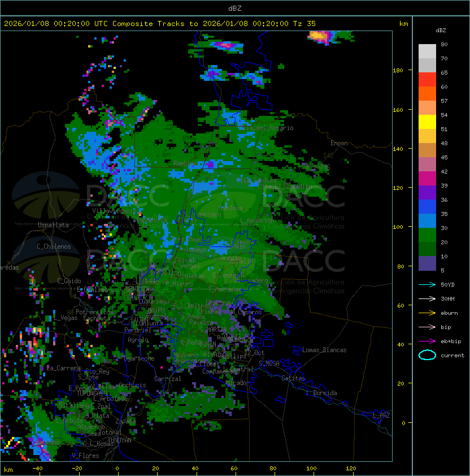Click the 'Villavicencio' map label
470x476 pixels.
pyautogui.click(x=114, y=211)
